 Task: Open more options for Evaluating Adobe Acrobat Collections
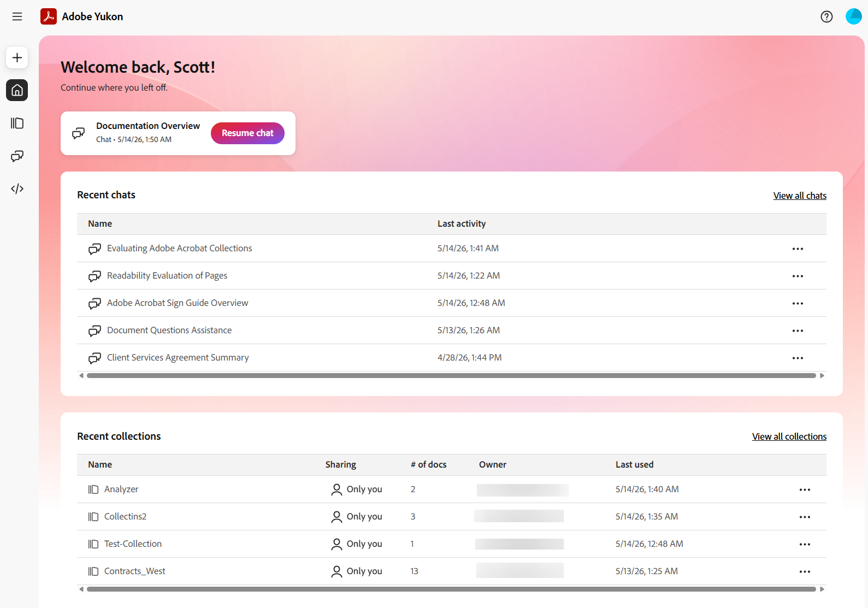(798, 249)
